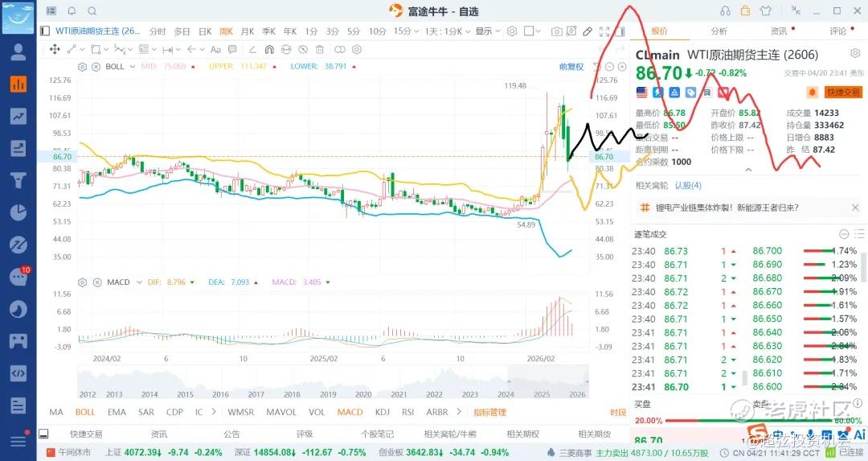868x461 pixels.
Task: Open the code bracket sidebar icon
Action: [x=18, y=373]
